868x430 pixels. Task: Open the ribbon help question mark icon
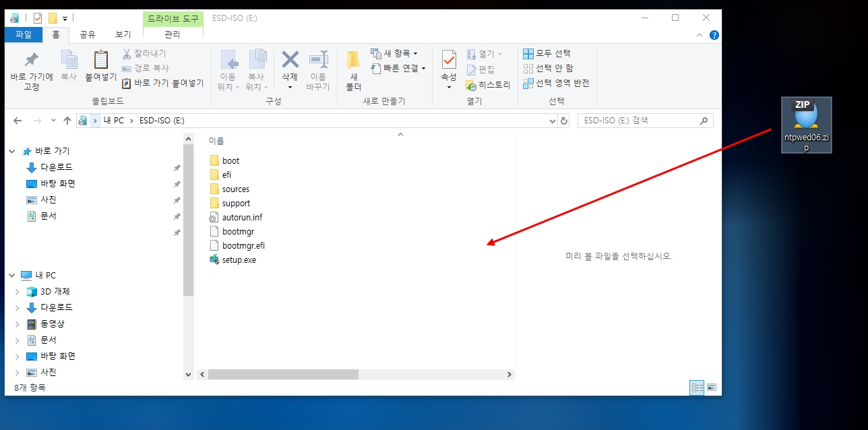pos(714,34)
